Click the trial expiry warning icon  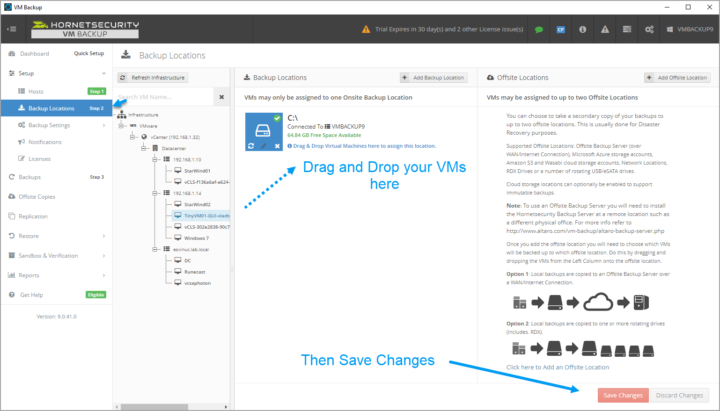(366, 29)
